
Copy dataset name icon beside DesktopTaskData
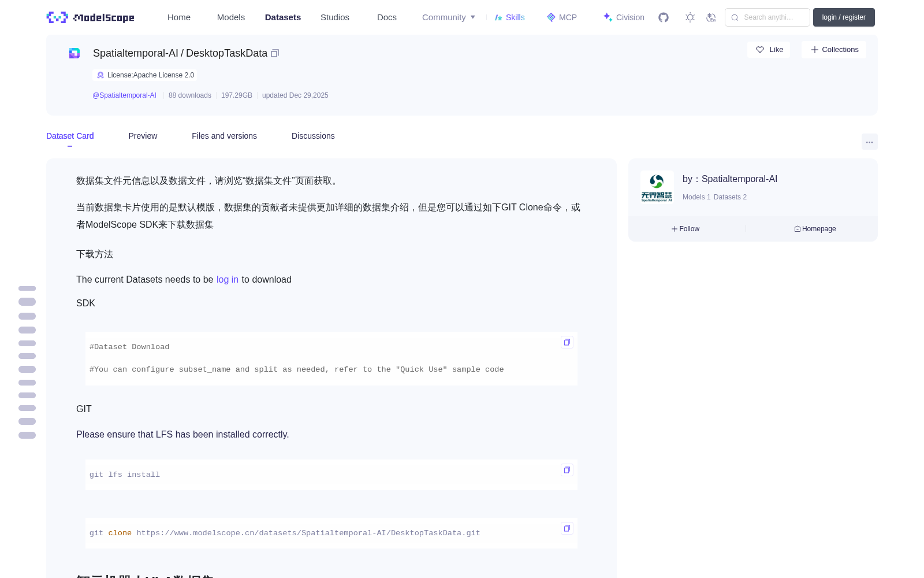(275, 53)
